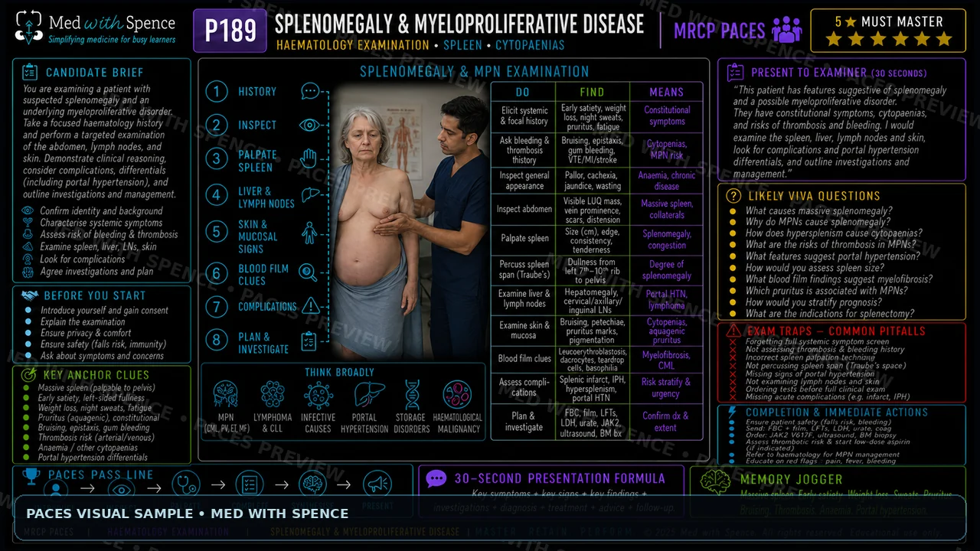Click 'Confirm dx & extent' cell
Screen dimensions: 980x551
[x=667, y=421]
